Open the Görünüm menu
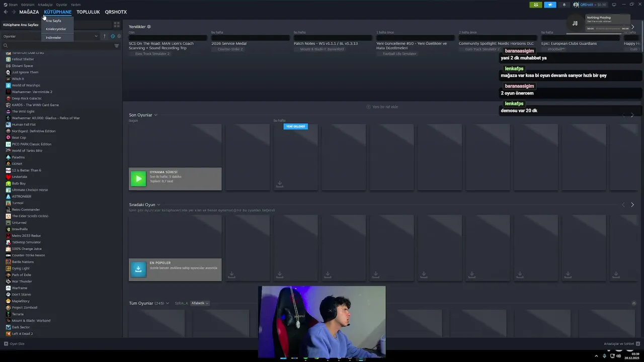644x362 pixels. (x=28, y=5)
